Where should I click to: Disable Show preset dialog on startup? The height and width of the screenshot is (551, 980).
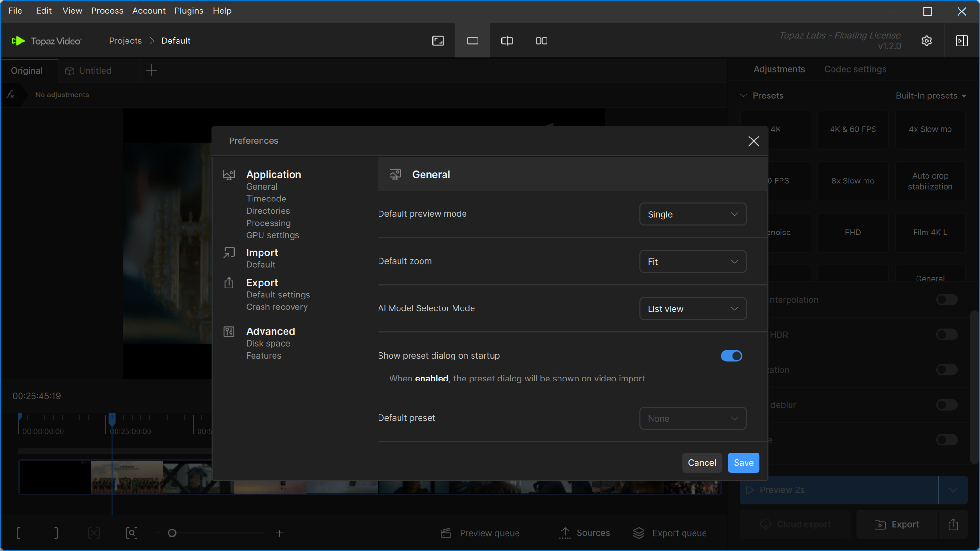coord(731,356)
